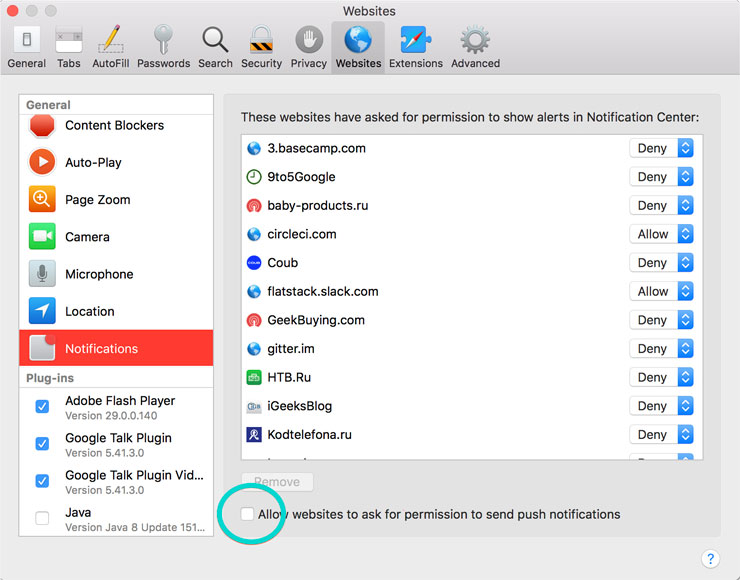
Task: Click the red icon beside GeekBuying.com
Action: click(x=254, y=320)
